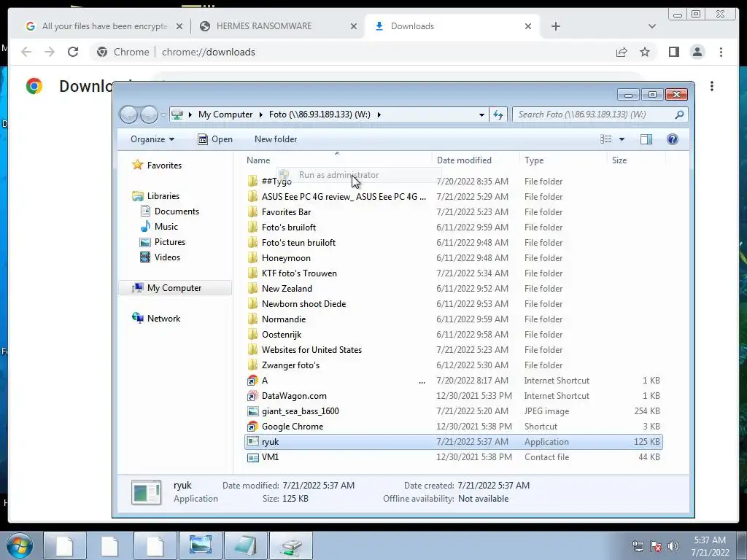Open the Action Center flag tray icon
The height and width of the screenshot is (560, 747).
tap(656, 546)
